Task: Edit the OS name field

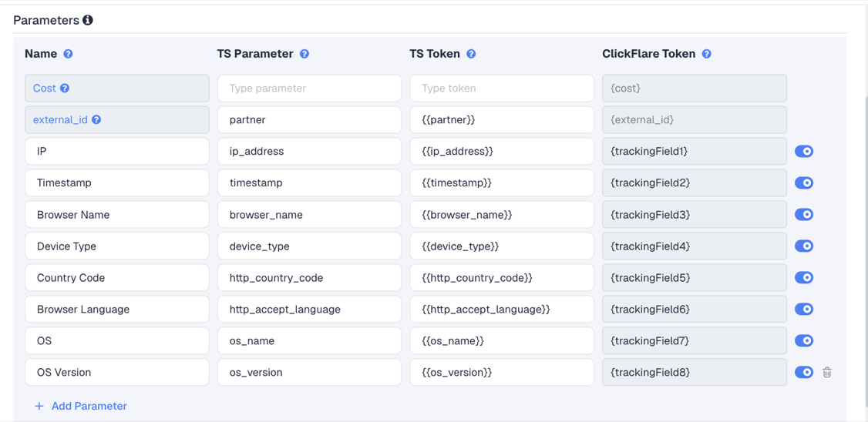Action: click(x=117, y=340)
